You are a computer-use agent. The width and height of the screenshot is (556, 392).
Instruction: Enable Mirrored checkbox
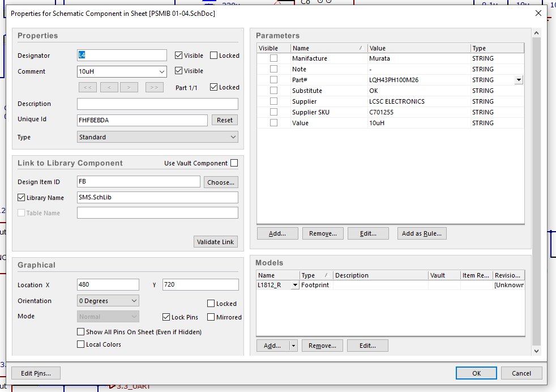tap(211, 317)
